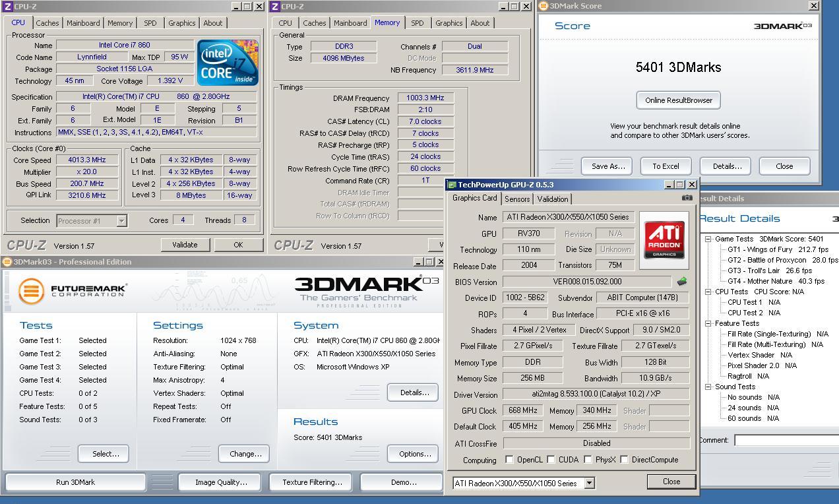Viewport: 839px width, 504px height.
Task: Click OK in left CPU-Z window
Action: click(238, 245)
